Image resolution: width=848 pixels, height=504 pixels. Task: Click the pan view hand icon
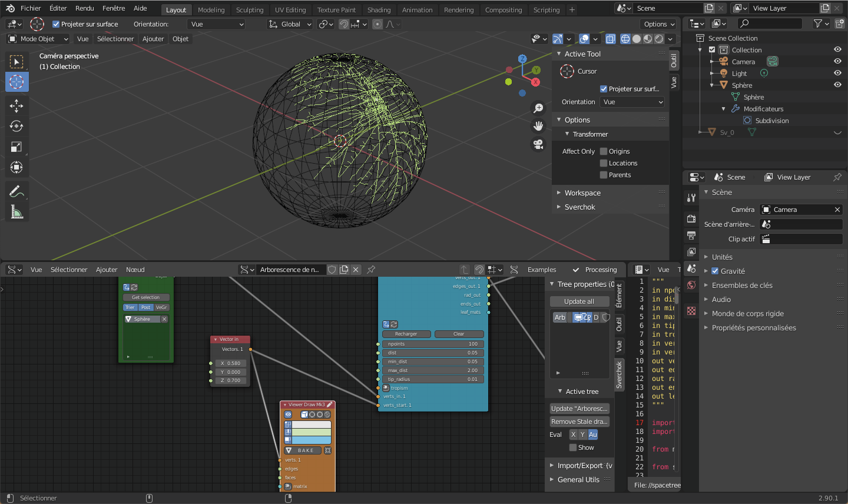(538, 126)
